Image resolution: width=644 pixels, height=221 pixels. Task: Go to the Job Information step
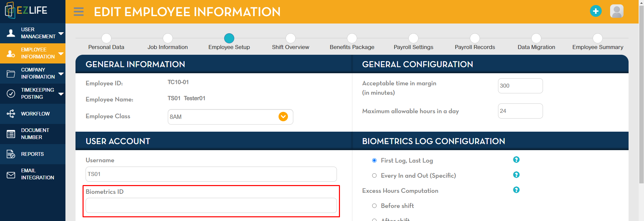click(168, 38)
